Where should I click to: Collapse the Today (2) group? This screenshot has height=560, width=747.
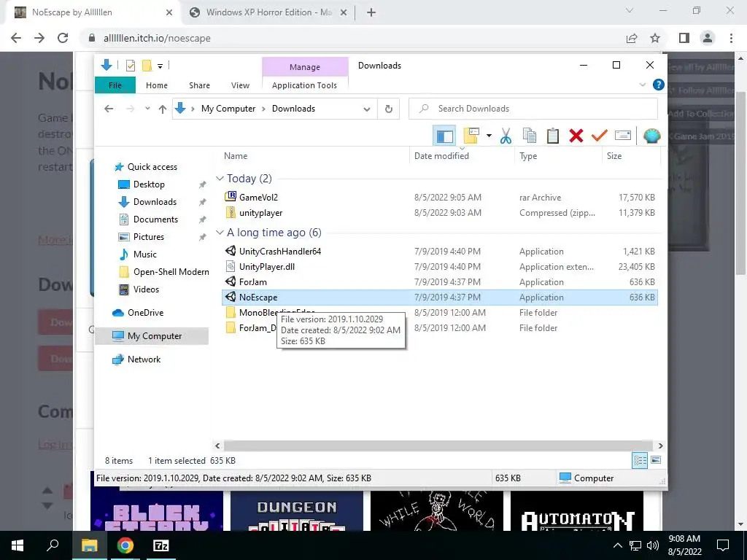pos(220,179)
